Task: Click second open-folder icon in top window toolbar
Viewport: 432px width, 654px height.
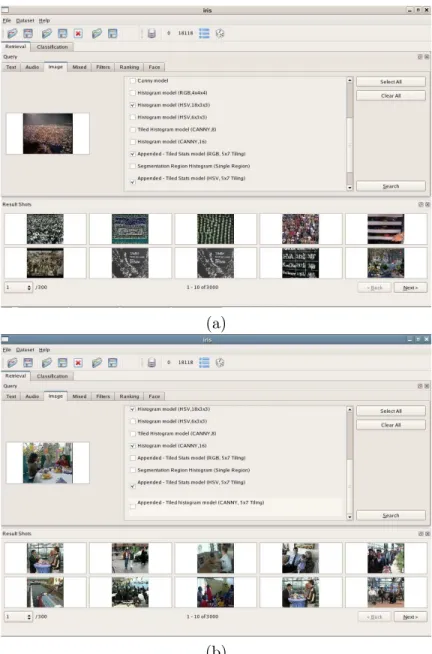Action: click(47, 33)
